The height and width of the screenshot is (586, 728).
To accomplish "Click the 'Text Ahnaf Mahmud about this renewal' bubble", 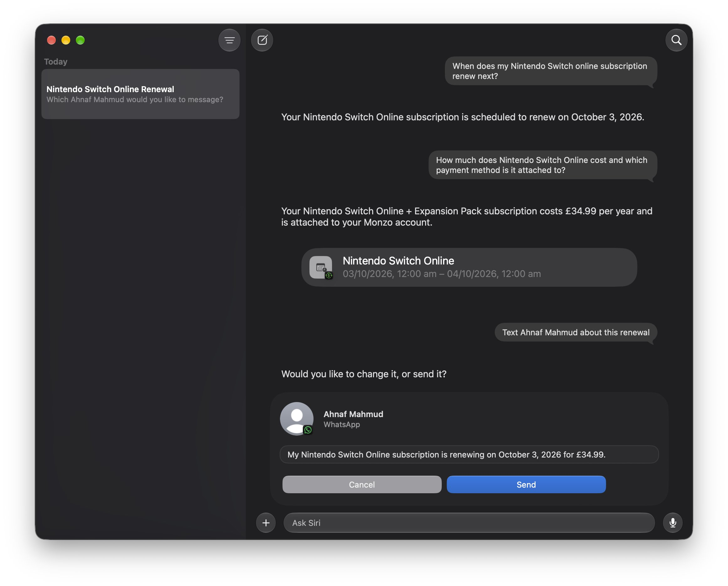I will tap(576, 332).
